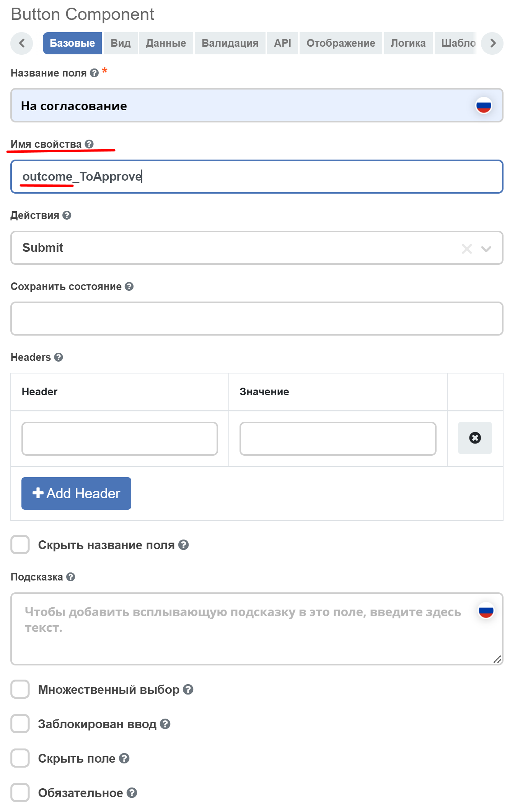Remove the header row with X icon
The width and height of the screenshot is (515, 812).
pos(475,438)
